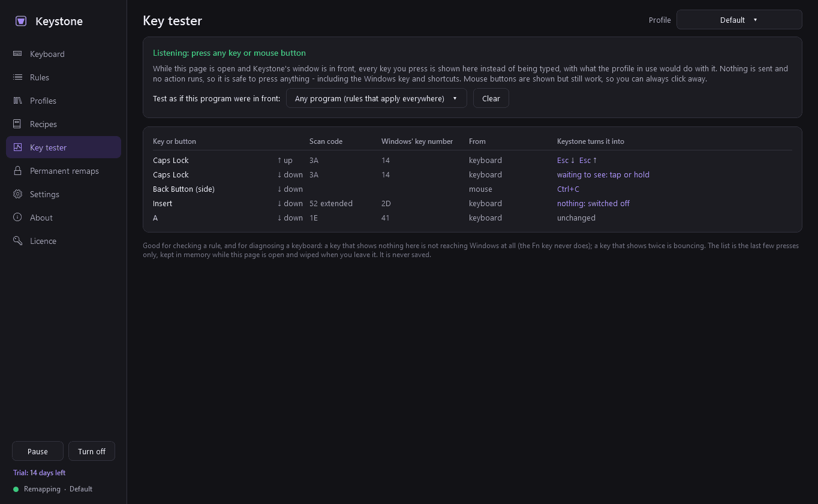Open the Profile dropdown showing Default

[x=739, y=20]
